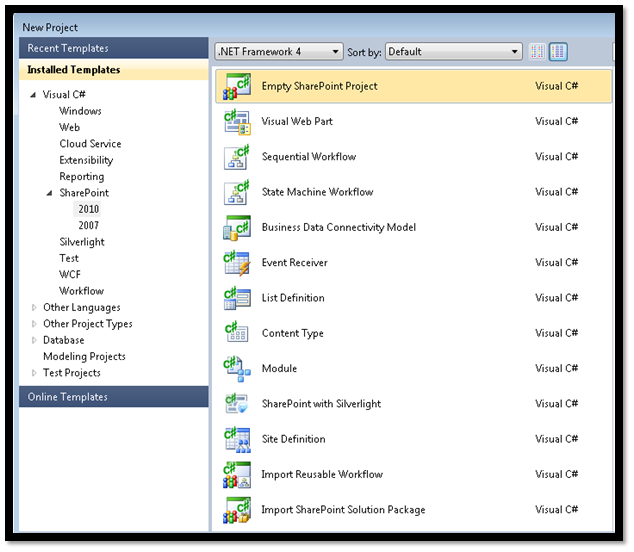The width and height of the screenshot is (634, 552).
Task: Click the Sequential Workflow template icon
Action: coord(237,157)
